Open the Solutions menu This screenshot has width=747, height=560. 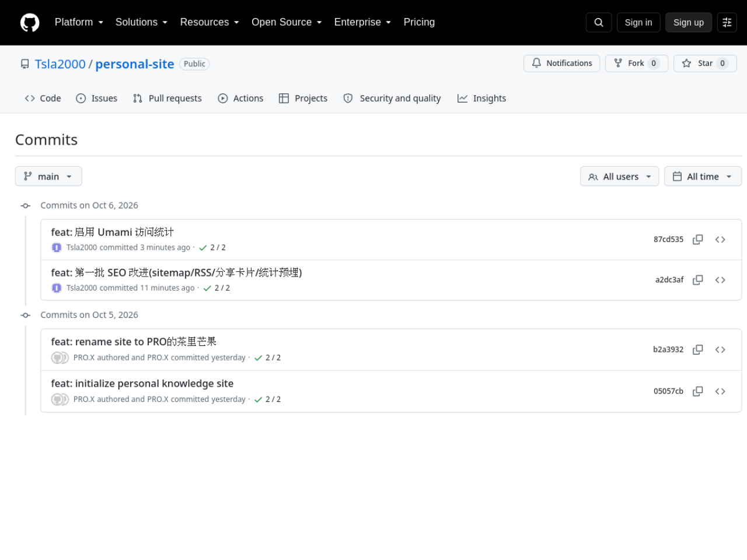(x=141, y=22)
